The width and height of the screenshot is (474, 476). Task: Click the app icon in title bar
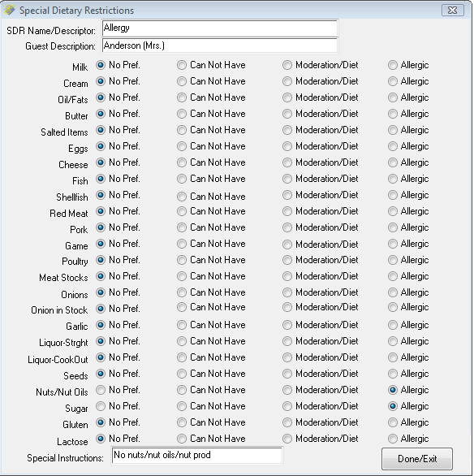[x=10, y=10]
